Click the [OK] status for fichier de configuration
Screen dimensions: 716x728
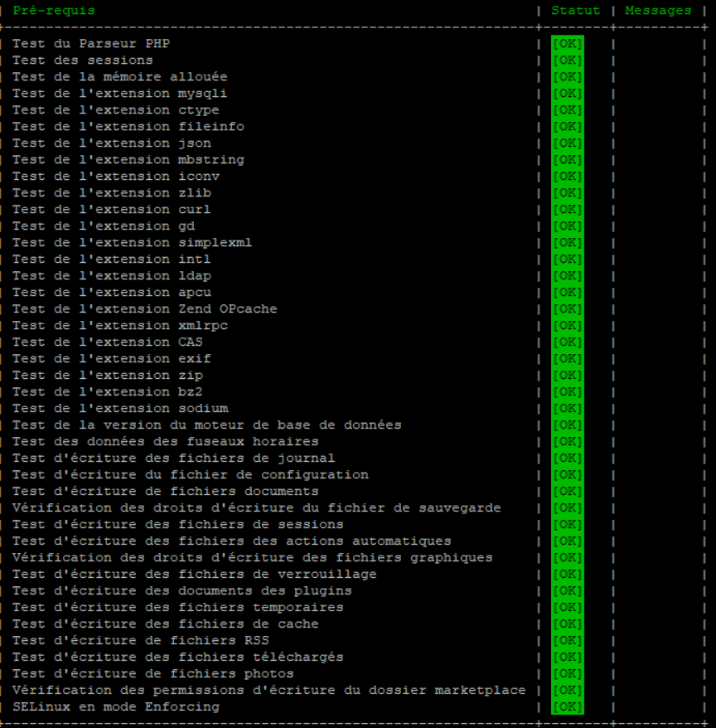point(568,474)
